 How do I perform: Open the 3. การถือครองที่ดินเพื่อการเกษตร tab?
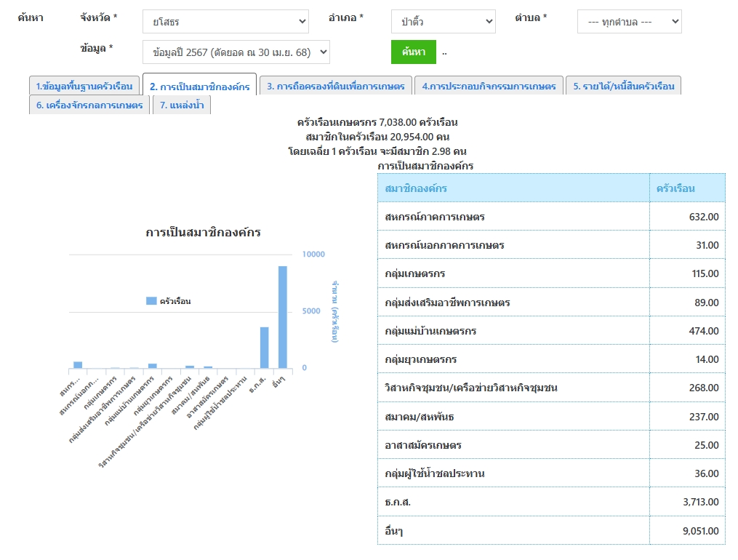336,87
